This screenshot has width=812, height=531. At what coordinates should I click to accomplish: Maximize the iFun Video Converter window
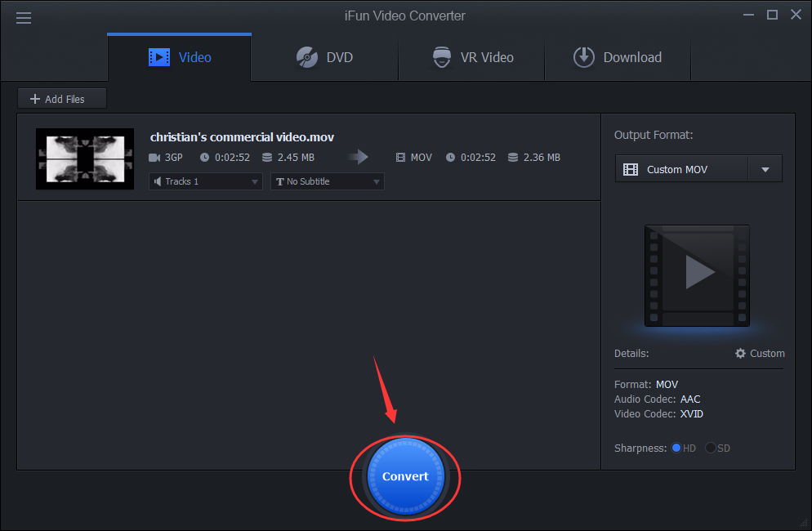[772, 15]
